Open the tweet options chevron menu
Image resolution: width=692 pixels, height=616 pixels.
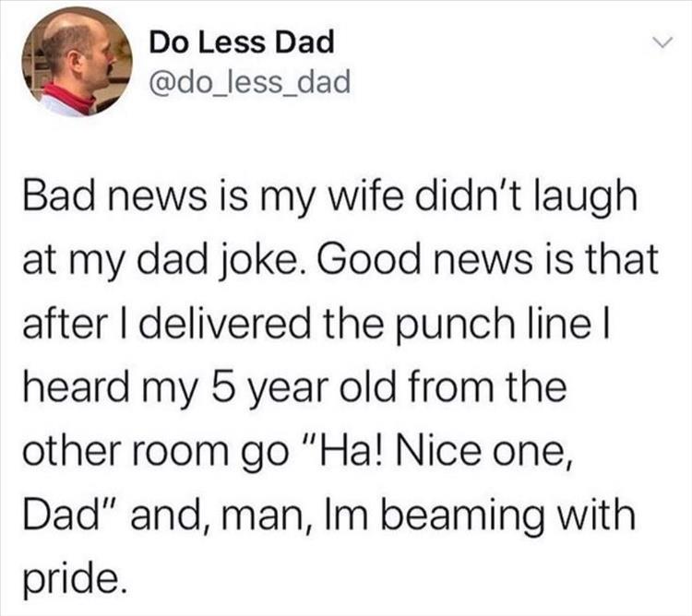tap(662, 43)
